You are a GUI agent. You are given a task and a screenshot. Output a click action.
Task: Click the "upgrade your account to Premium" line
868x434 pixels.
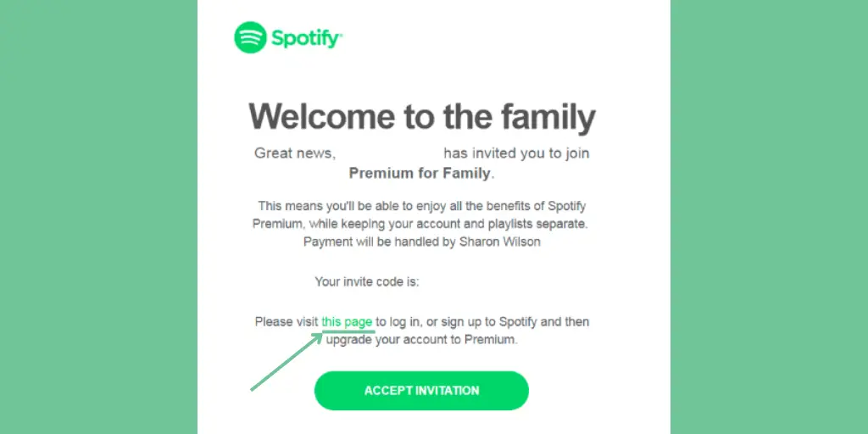[x=422, y=340]
